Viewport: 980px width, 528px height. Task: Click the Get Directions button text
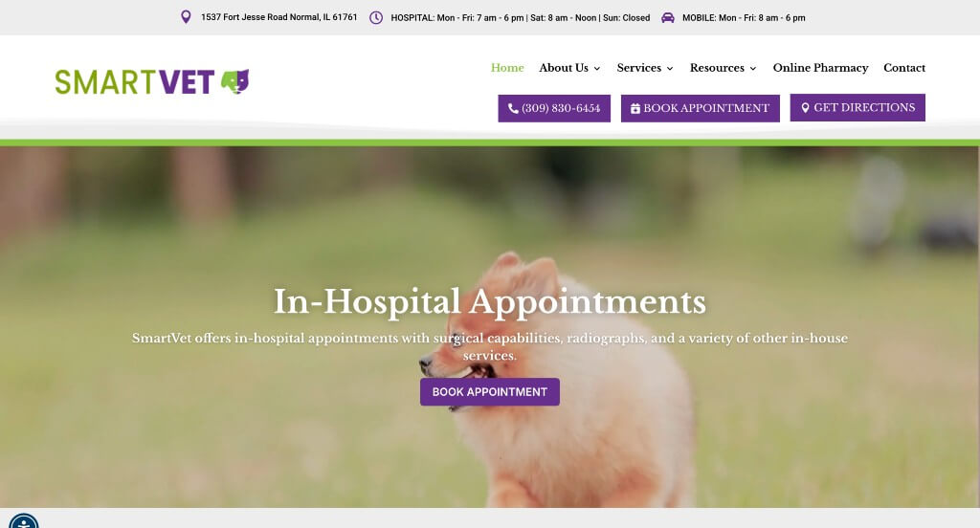pos(864,107)
